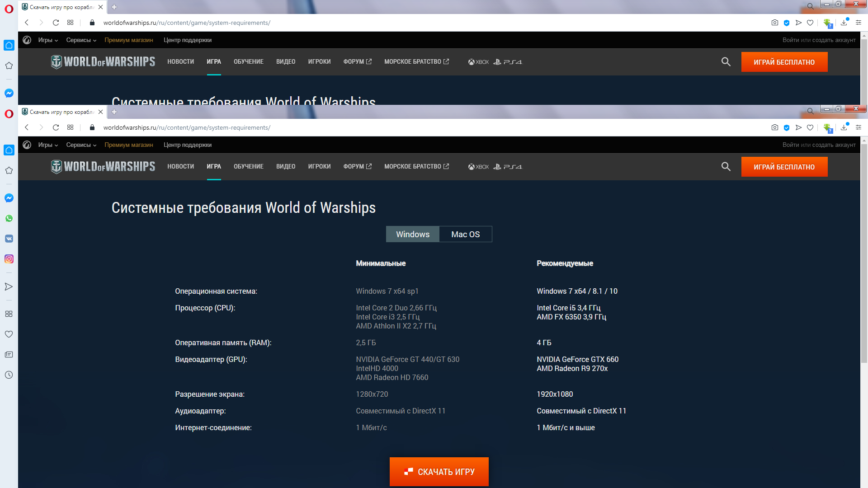Click ИГРАЙ БЕСПЛАТНО in front window
Image resolution: width=868 pixels, height=488 pixels.
(x=784, y=167)
